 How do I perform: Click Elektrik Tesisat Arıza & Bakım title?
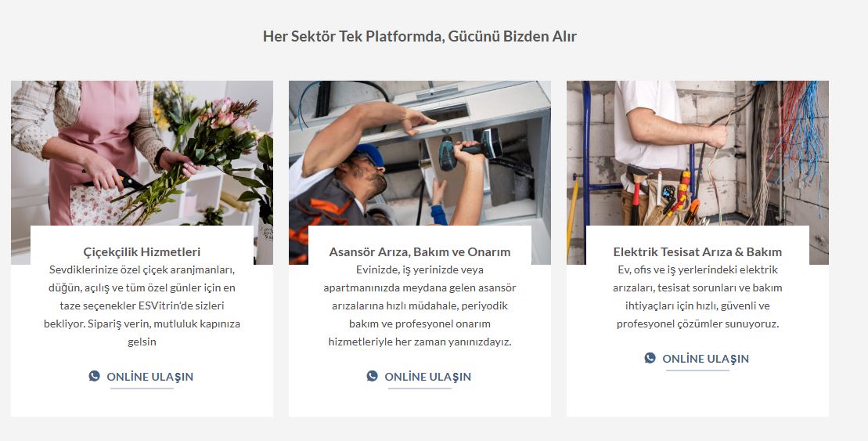tap(697, 252)
